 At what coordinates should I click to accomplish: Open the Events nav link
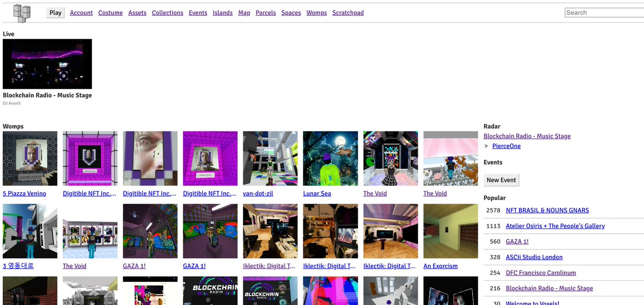pyautogui.click(x=198, y=13)
